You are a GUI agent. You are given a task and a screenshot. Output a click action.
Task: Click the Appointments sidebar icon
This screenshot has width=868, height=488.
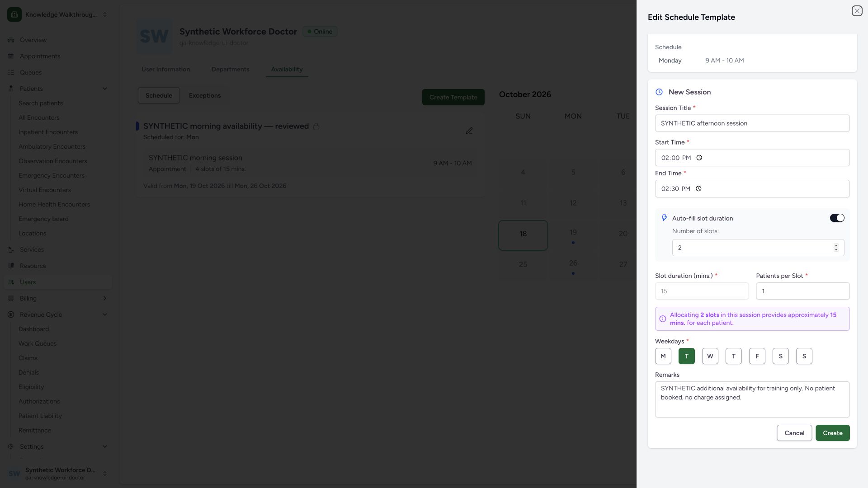(11, 56)
